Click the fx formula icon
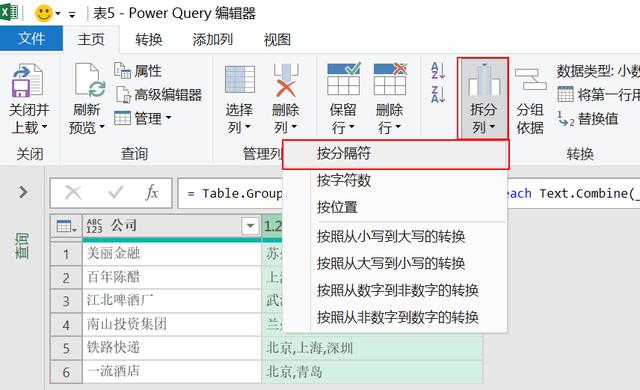The height and width of the screenshot is (390, 640). pyautogui.click(x=152, y=192)
